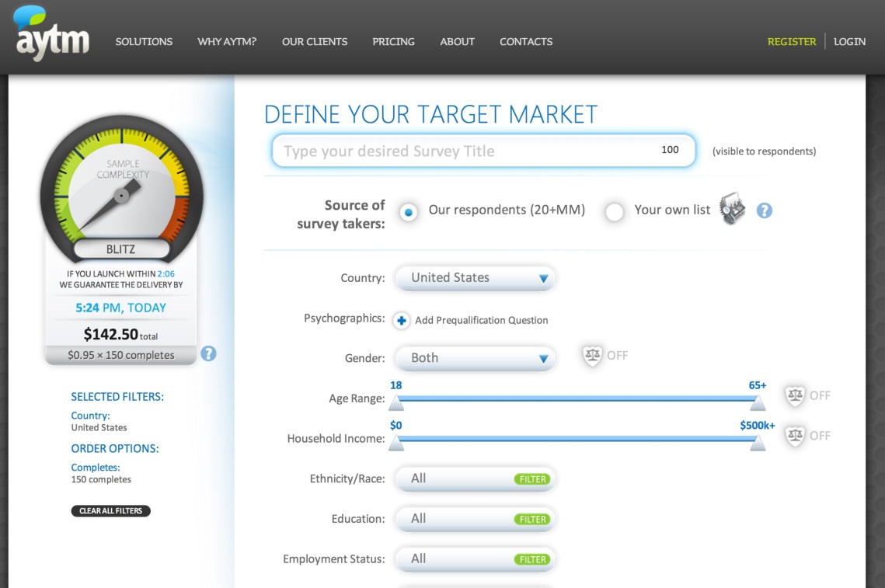Toggle Household Income balance scale icon
Image resolution: width=885 pixels, height=588 pixels.
795,436
